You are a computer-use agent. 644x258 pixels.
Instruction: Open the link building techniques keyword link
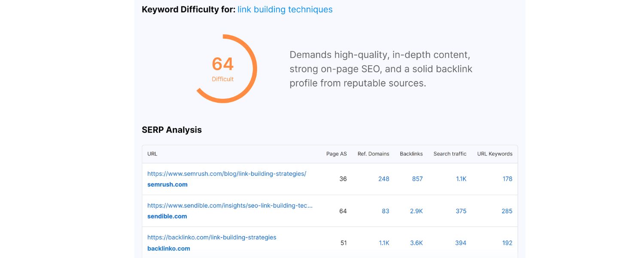pyautogui.click(x=285, y=9)
